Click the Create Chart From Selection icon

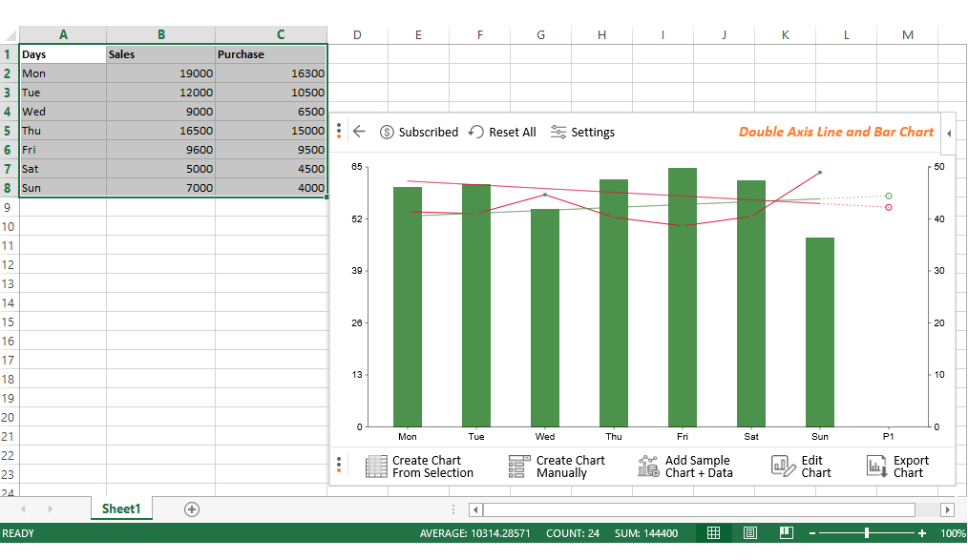click(x=376, y=467)
